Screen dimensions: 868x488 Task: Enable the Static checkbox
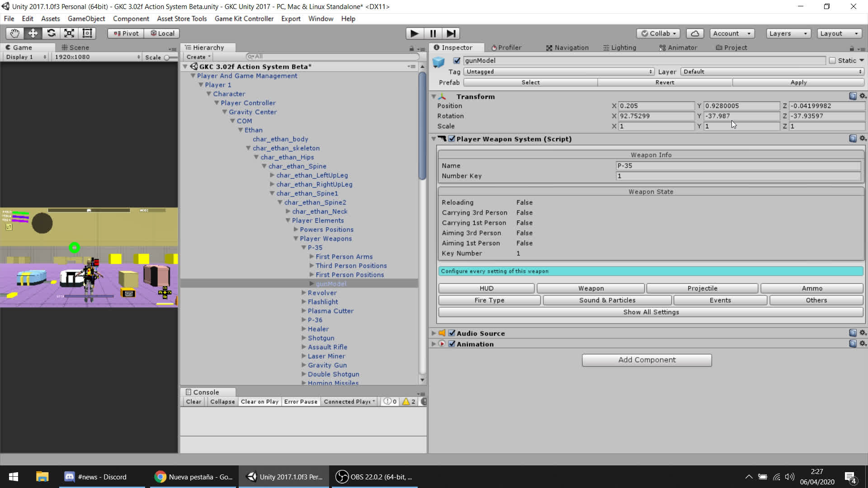tap(832, 61)
